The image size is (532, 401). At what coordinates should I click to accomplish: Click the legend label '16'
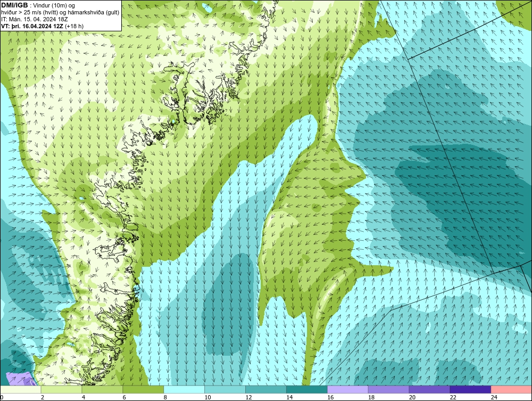330,397
